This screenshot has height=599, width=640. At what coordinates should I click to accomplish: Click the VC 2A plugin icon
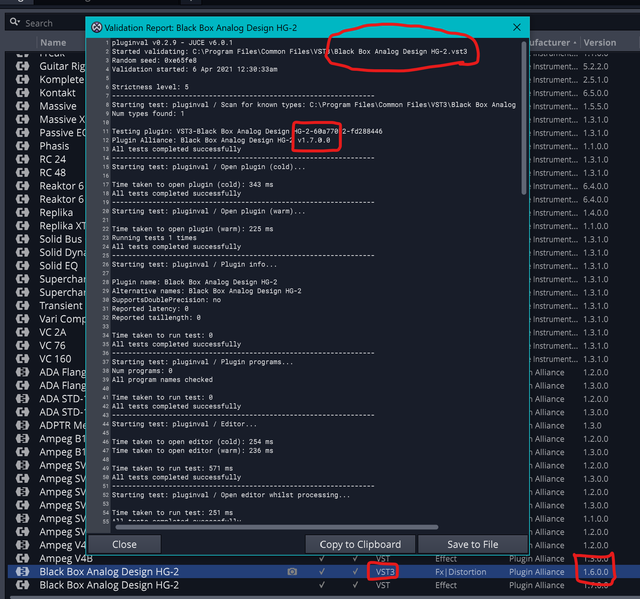(x=22, y=332)
